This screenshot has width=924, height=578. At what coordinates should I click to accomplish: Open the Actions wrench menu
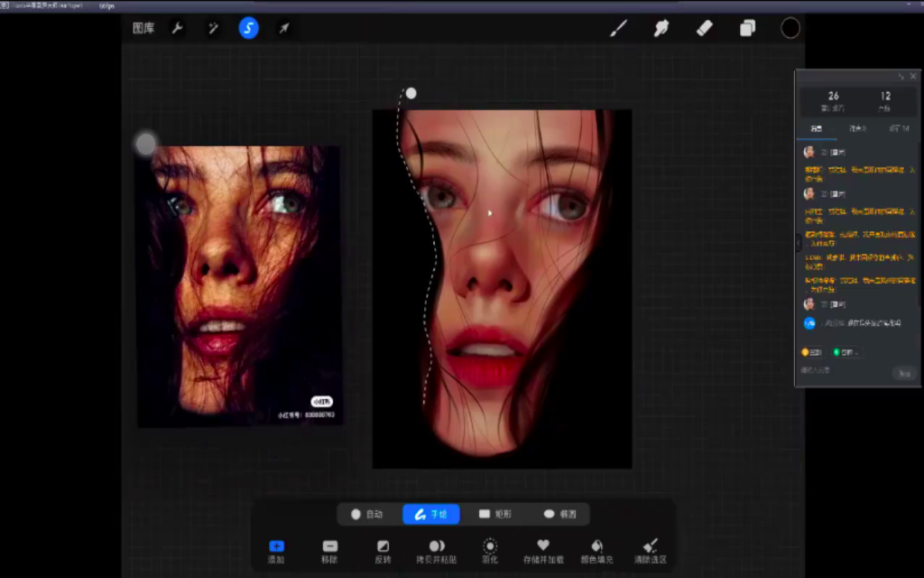[178, 28]
